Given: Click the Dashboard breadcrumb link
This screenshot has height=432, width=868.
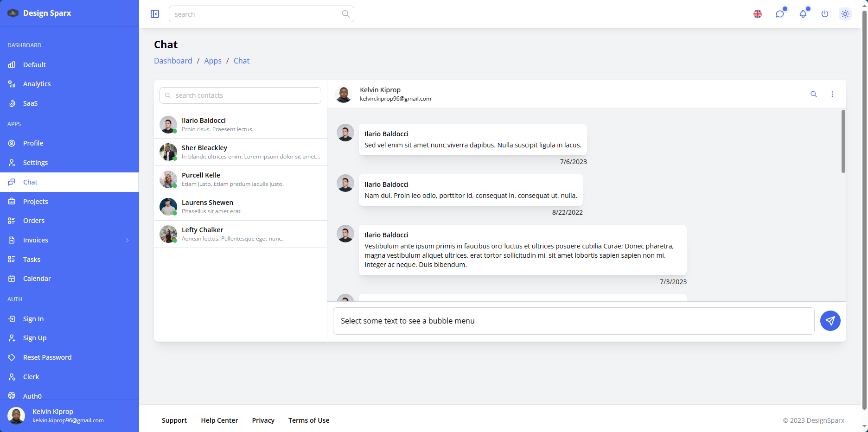Looking at the screenshot, I should tap(173, 61).
